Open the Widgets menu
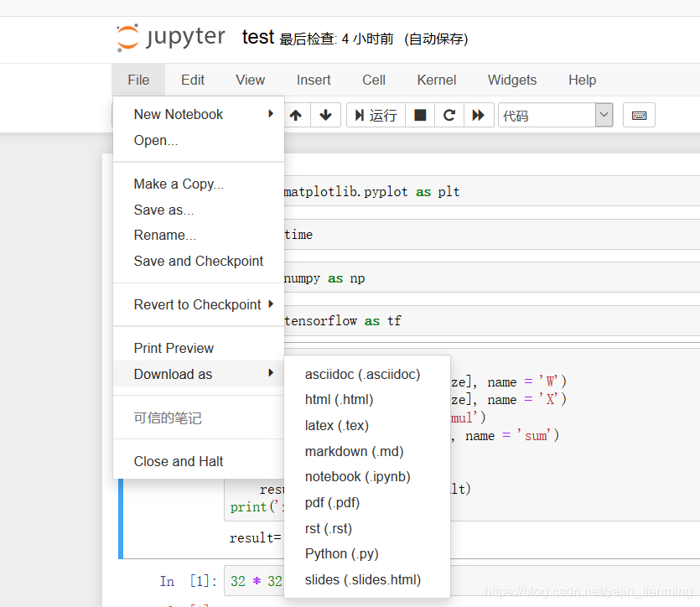This screenshot has width=700, height=607. [512, 80]
